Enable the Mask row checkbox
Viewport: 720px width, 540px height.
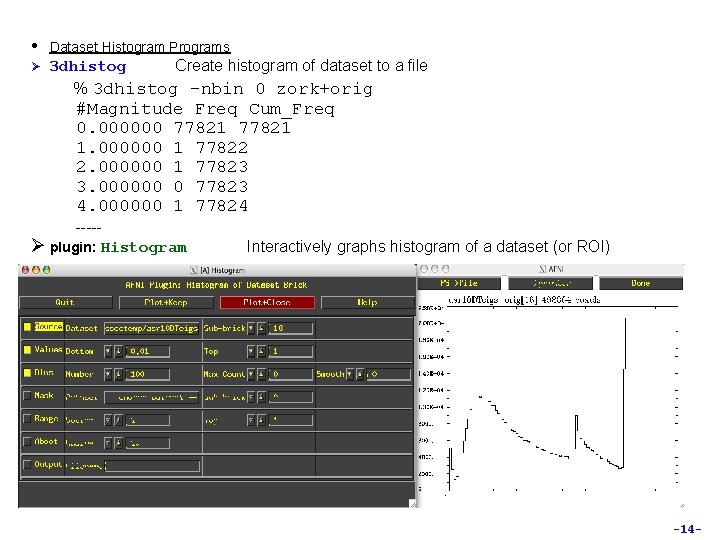coord(27,395)
